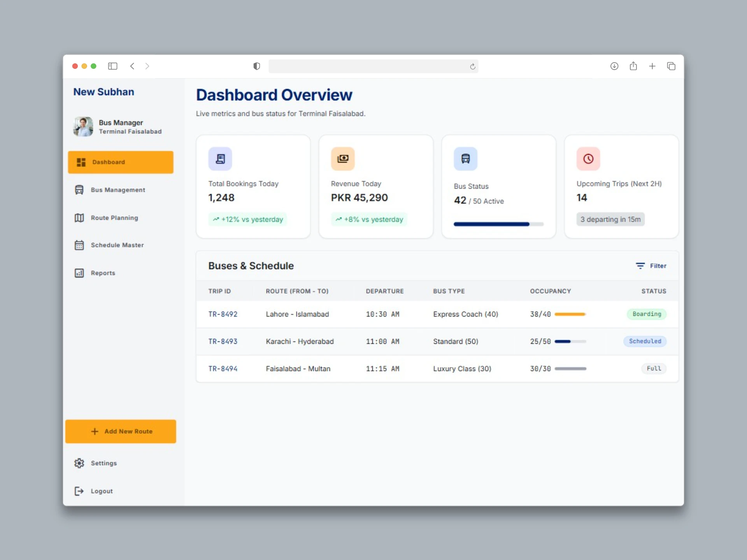Screen dimensions: 747x560
Task: Click the Logout icon
Action: tap(79, 491)
